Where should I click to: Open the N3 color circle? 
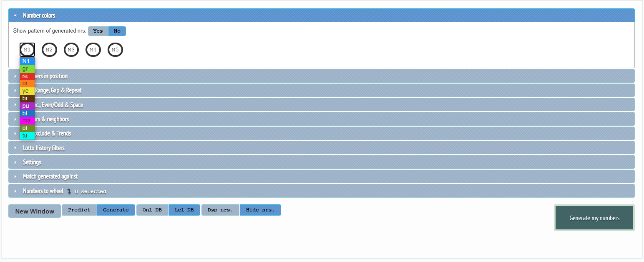[71, 50]
